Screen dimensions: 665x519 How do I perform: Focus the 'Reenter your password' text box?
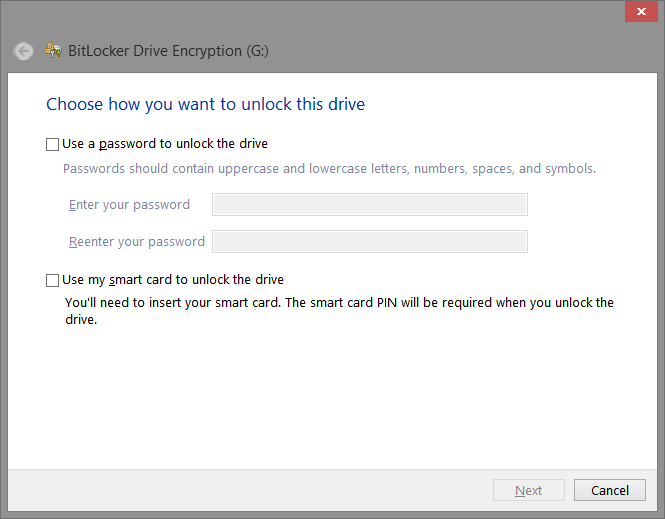pyautogui.click(x=369, y=242)
